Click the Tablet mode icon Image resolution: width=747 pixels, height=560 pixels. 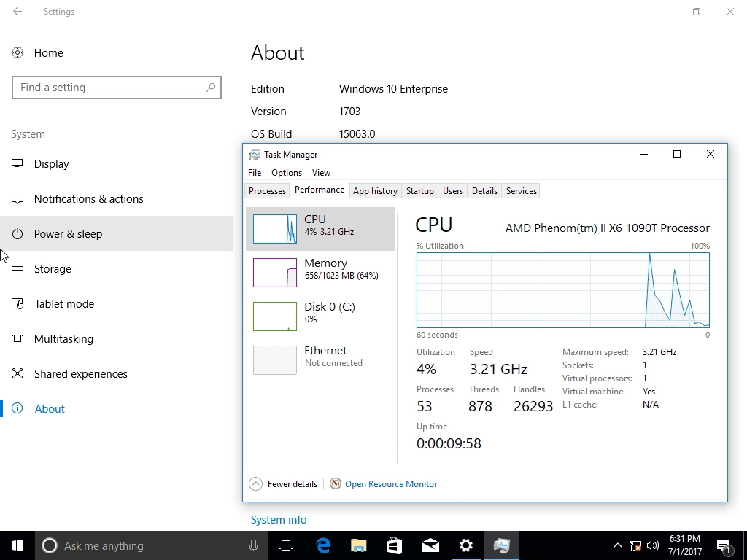coord(18,304)
